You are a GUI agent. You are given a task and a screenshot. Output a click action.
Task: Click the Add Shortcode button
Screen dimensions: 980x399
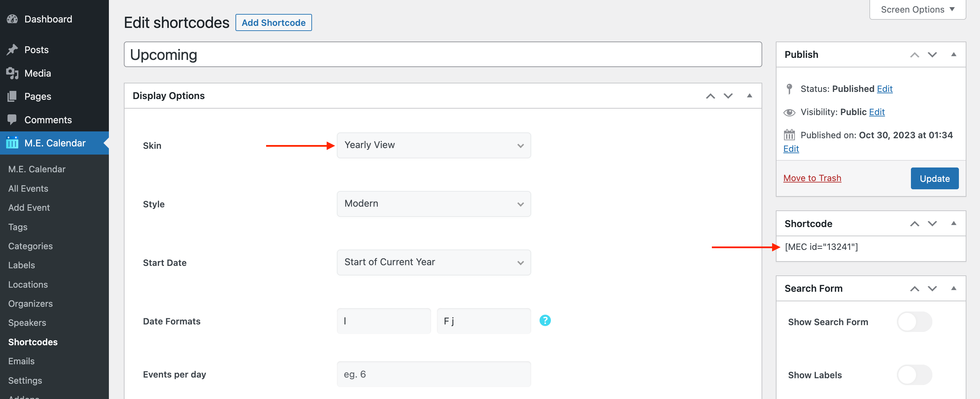274,23
